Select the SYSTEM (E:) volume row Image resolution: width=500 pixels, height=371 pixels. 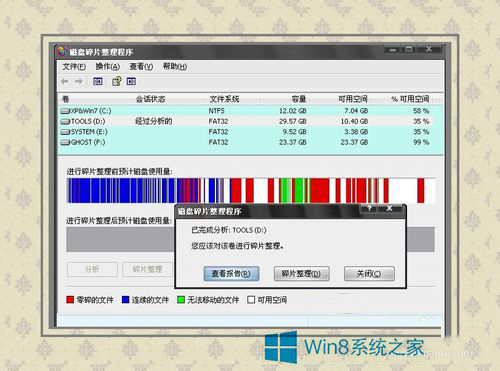251,132
